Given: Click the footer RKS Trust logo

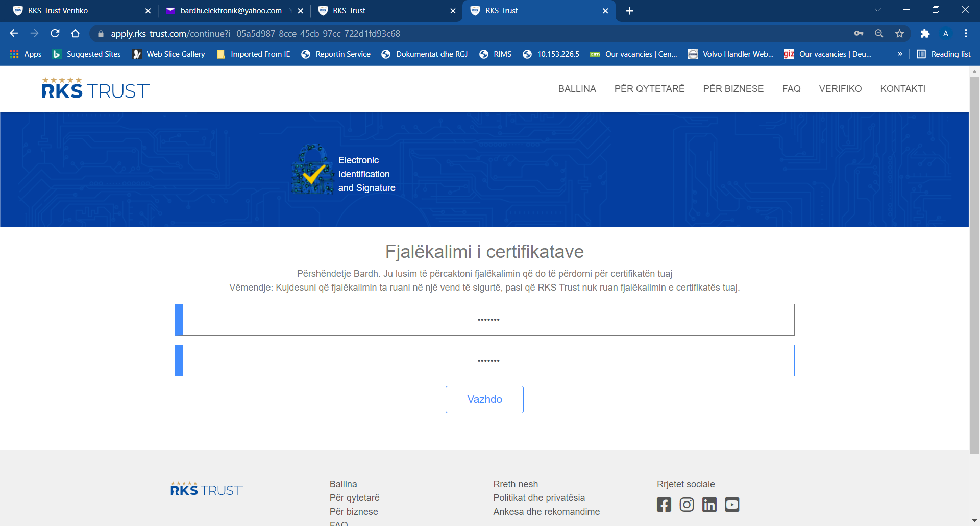Looking at the screenshot, I should [x=206, y=489].
